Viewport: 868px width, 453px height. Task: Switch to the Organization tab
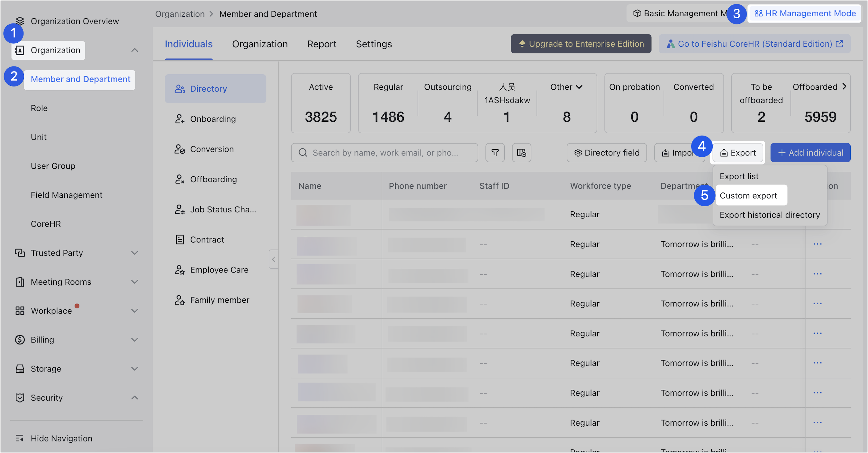pyautogui.click(x=259, y=44)
